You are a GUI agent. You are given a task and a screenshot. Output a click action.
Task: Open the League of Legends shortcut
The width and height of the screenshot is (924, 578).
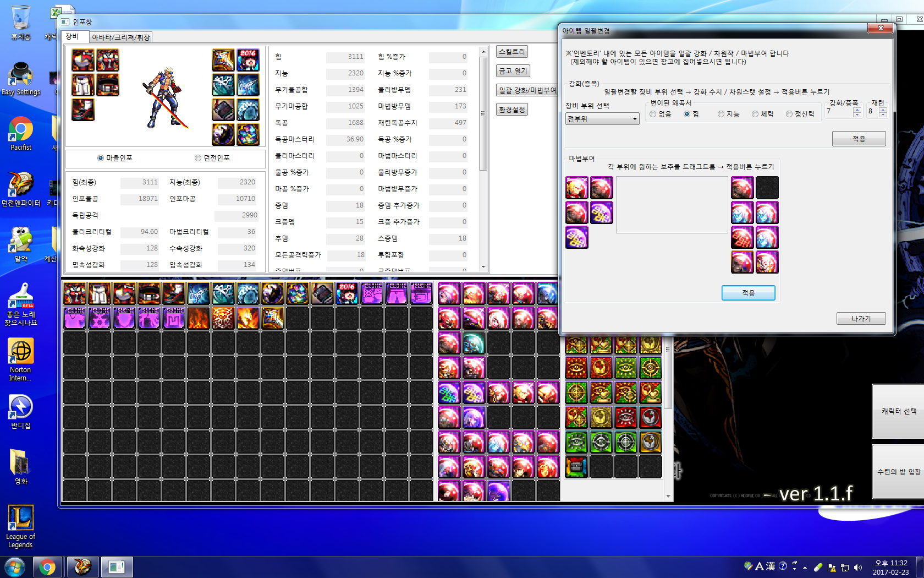point(21,527)
